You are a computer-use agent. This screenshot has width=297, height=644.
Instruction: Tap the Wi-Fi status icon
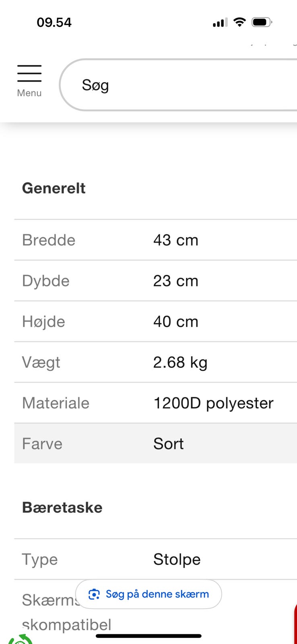coord(239,22)
